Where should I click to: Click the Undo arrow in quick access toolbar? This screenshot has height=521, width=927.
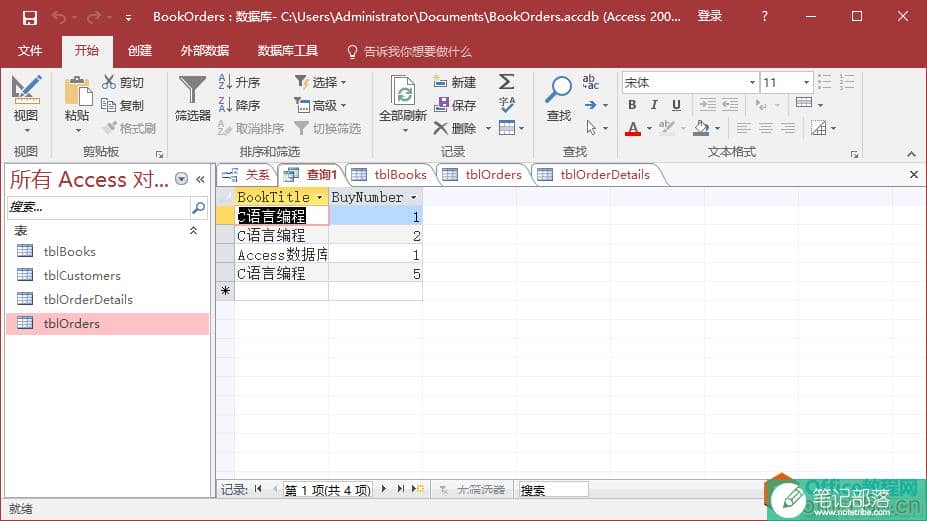click(59, 18)
